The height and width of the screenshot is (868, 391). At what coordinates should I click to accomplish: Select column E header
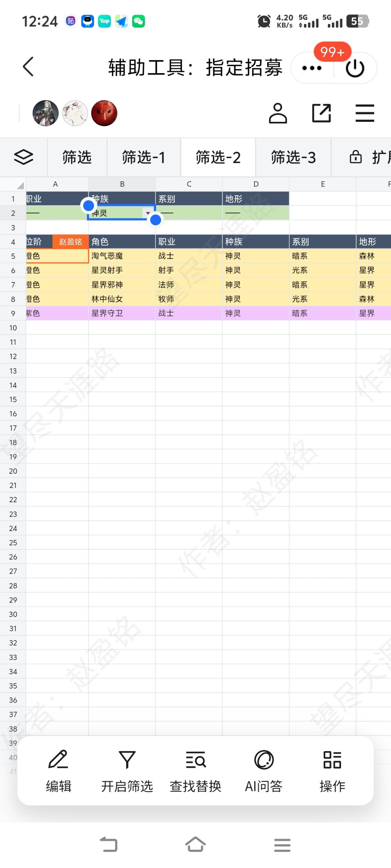(323, 184)
